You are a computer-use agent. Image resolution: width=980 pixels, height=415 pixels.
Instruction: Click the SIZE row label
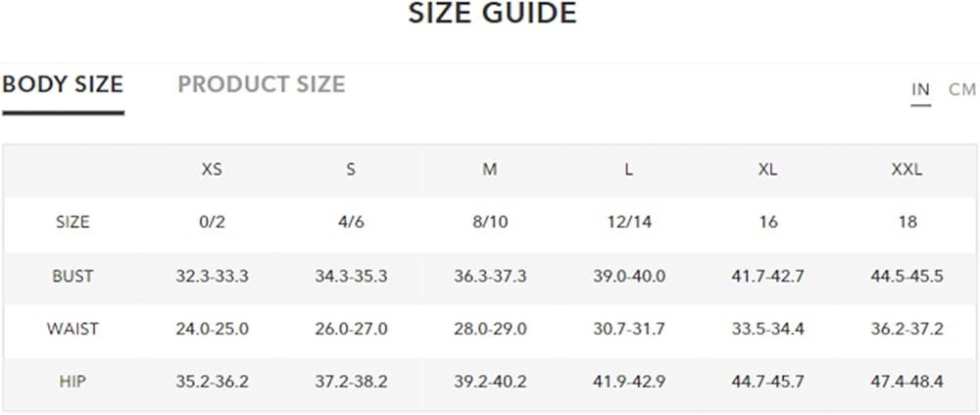73,222
